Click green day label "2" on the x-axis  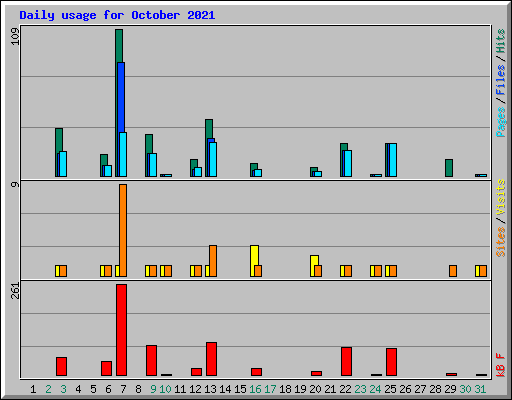click(x=48, y=389)
